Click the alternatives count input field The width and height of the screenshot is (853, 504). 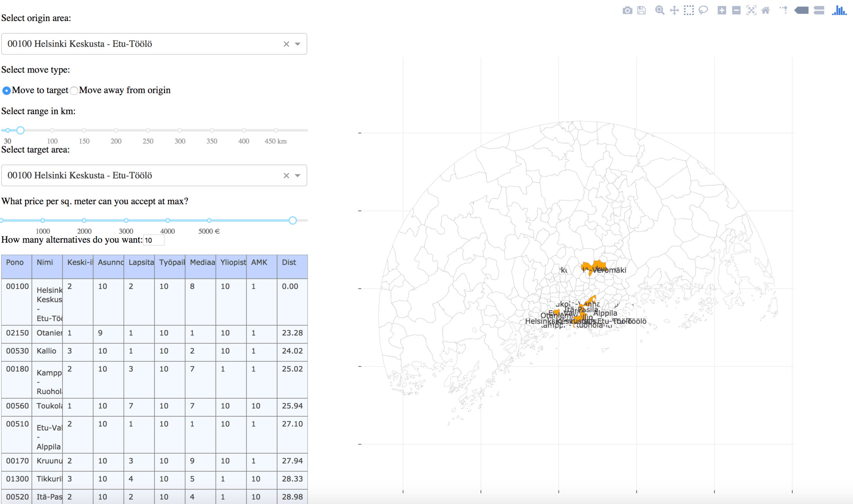point(154,240)
